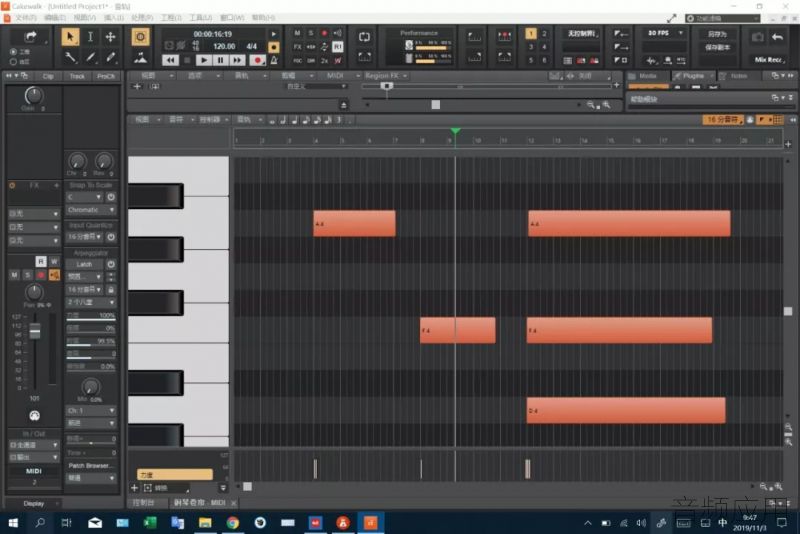Click global Mute M button in toolbar
The image size is (800, 534).
click(297, 33)
